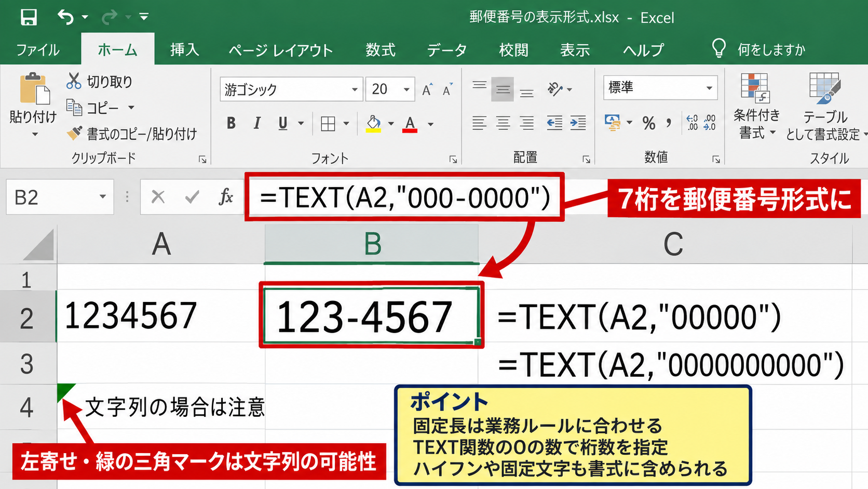Toggle the middle align icon

503,89
